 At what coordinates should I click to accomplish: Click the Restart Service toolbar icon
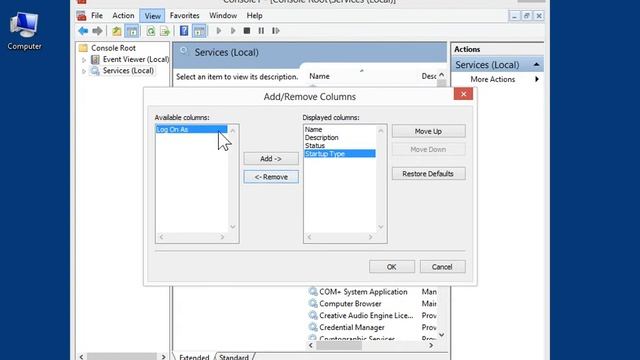[276, 31]
